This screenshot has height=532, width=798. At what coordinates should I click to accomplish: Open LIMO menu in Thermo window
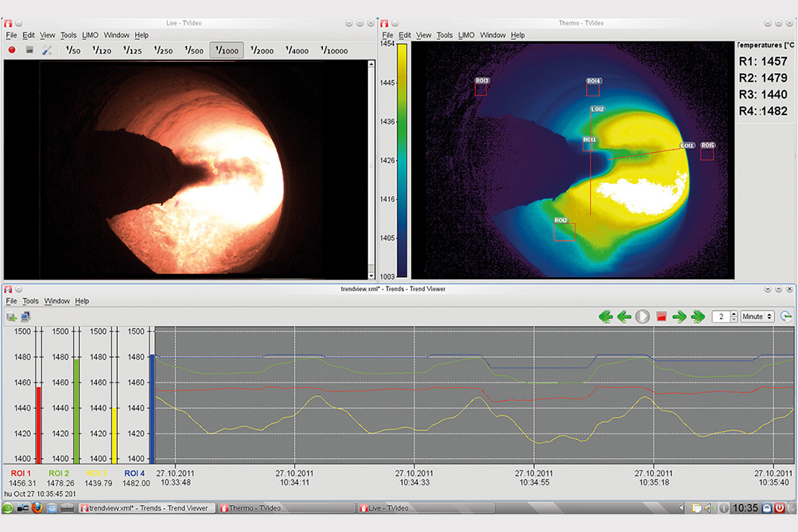(x=466, y=35)
